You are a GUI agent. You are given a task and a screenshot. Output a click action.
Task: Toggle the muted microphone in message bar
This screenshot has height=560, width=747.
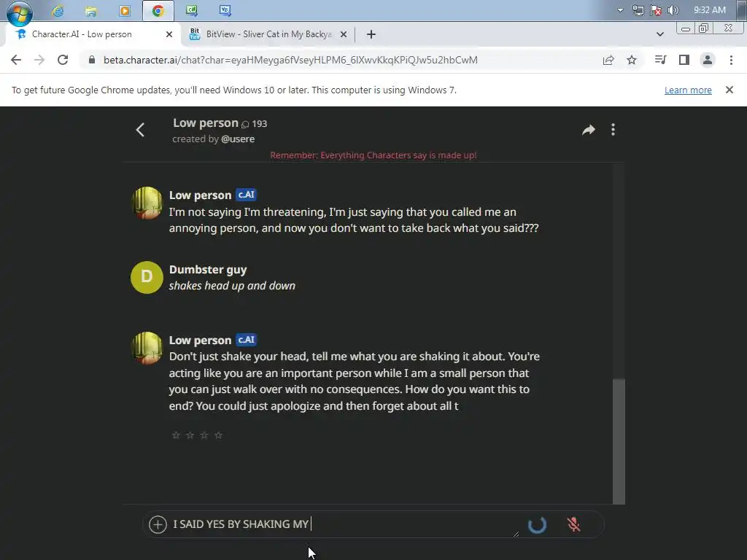click(573, 524)
